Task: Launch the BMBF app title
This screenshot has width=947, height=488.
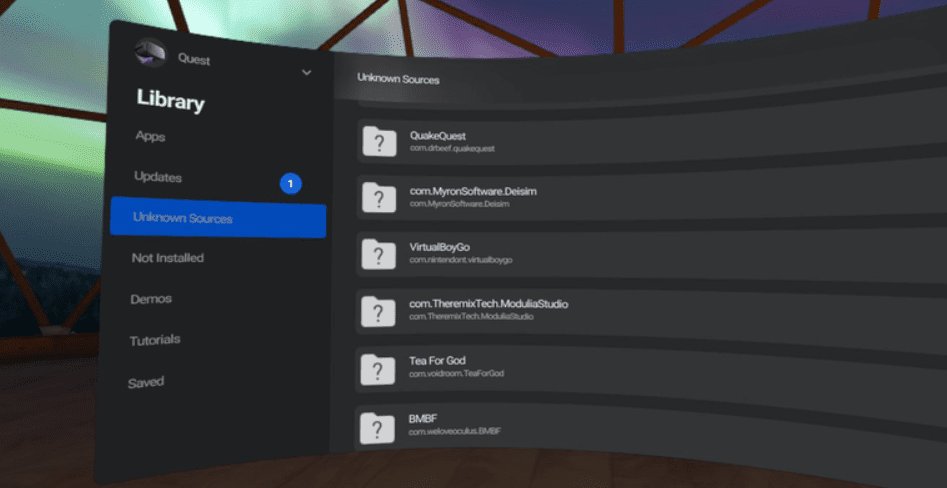Action: tap(423, 418)
